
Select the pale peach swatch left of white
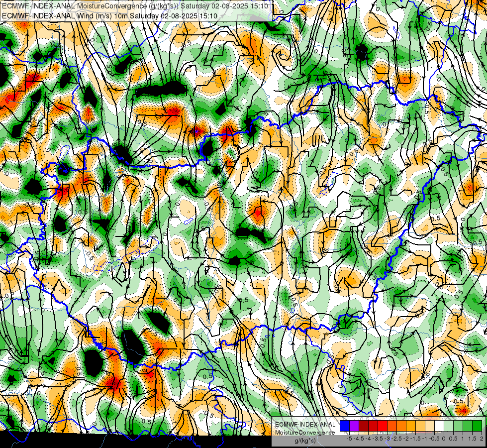pos(430,426)
